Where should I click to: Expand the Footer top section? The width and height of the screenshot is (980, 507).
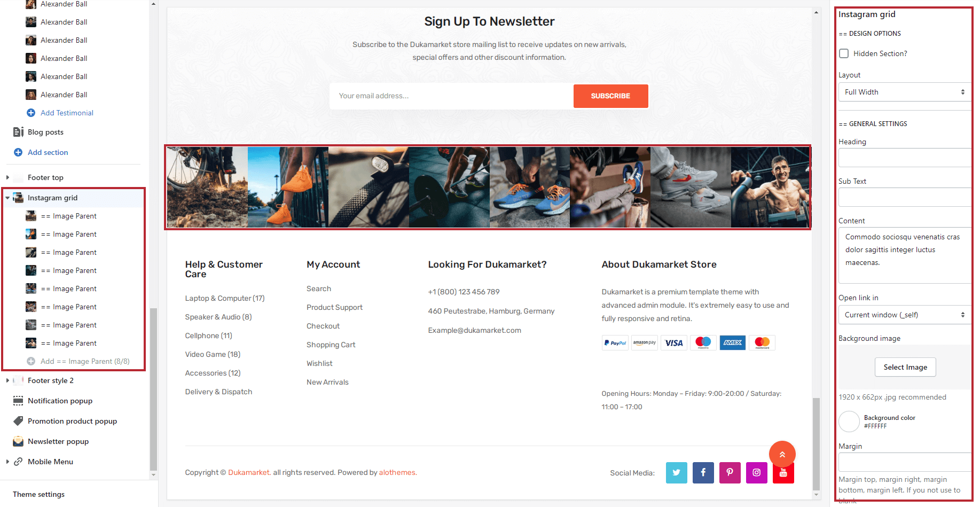click(7, 177)
